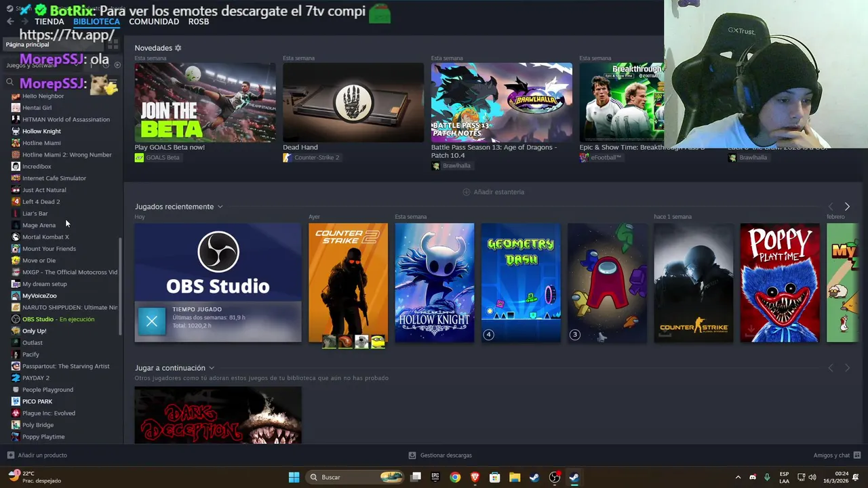Click Añadir un producto link

[43, 455]
